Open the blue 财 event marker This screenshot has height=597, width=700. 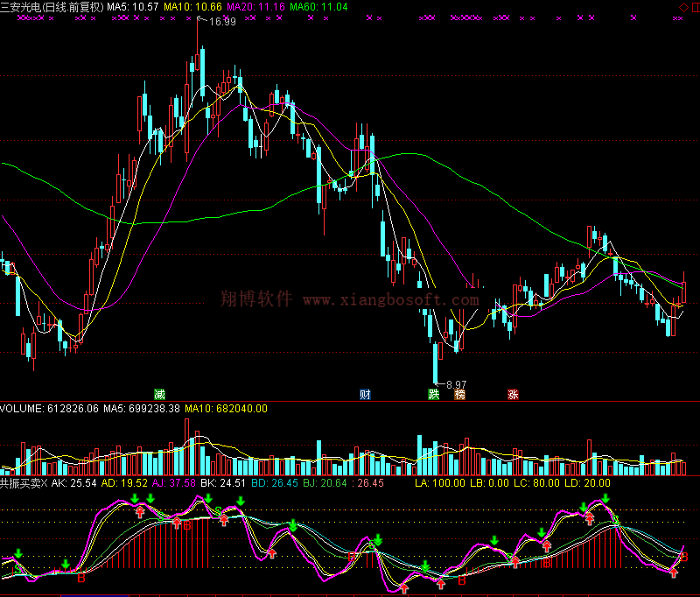[365, 394]
